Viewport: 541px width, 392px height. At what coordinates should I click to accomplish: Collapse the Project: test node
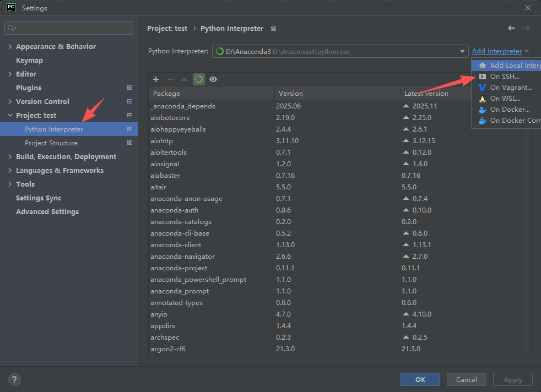coord(10,116)
